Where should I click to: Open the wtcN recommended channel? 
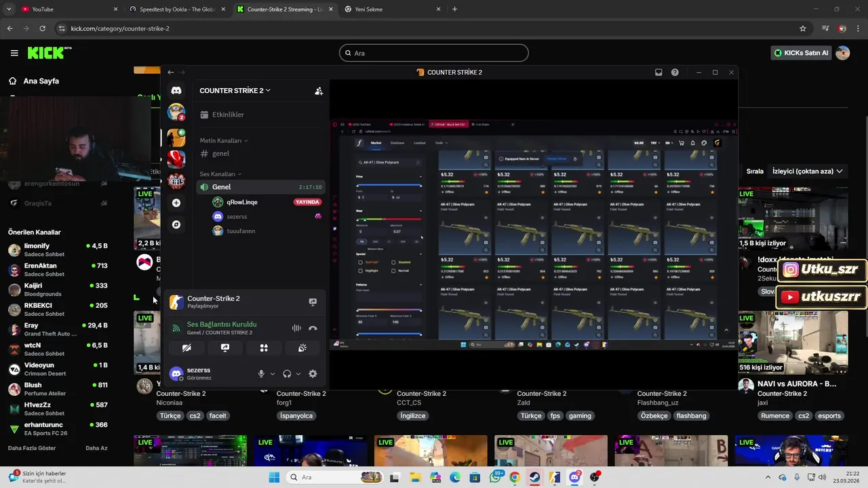coord(58,349)
